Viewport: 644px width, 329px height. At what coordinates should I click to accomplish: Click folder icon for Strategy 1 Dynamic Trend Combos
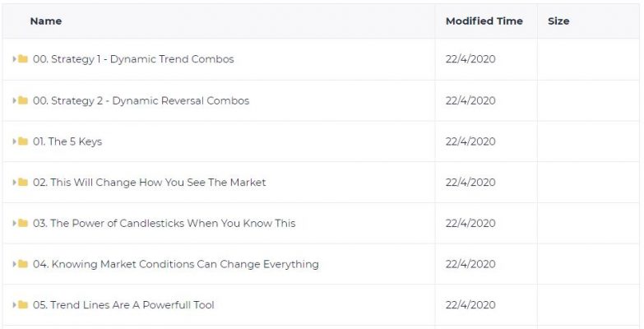tap(23, 59)
